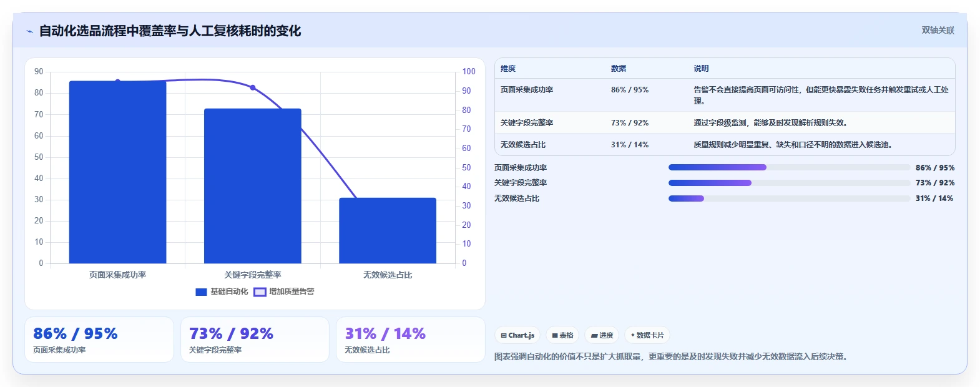Select the 表格 tag chip
Screen dimensions: 980x387
click(x=562, y=335)
